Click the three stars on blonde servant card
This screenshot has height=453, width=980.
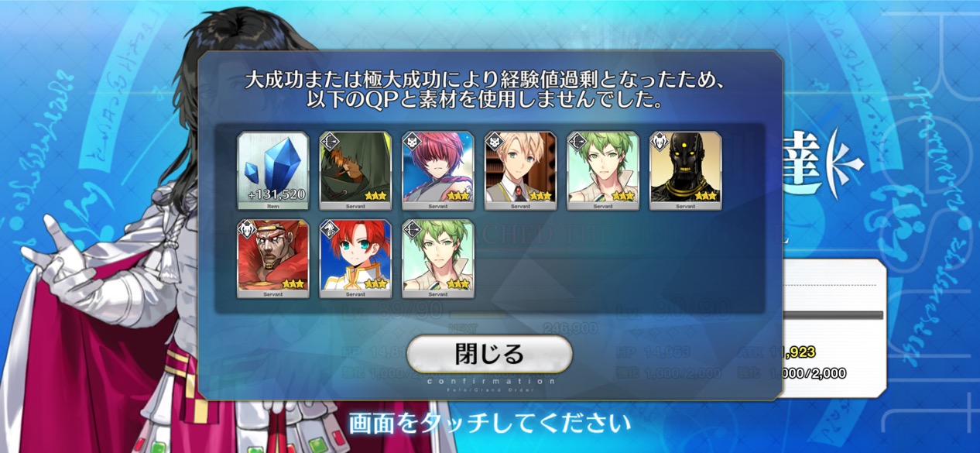click(539, 196)
